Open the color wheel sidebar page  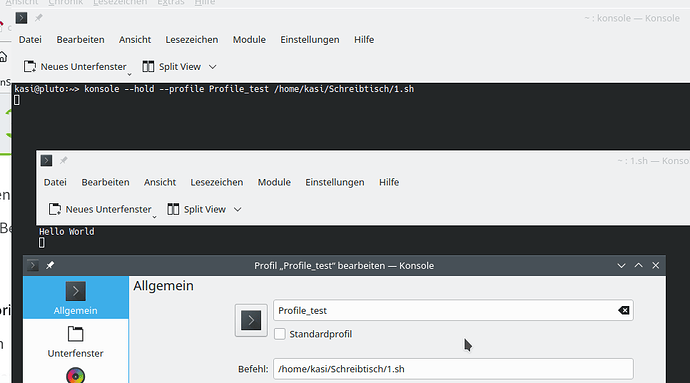pos(76,376)
